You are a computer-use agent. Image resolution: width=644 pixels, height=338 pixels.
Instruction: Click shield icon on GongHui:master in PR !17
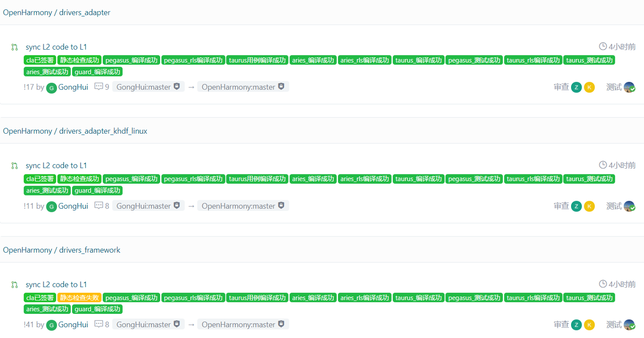177,87
